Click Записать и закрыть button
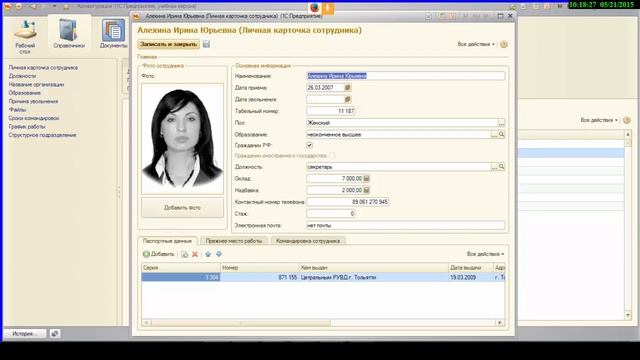This screenshot has width=640, height=360. click(169, 44)
